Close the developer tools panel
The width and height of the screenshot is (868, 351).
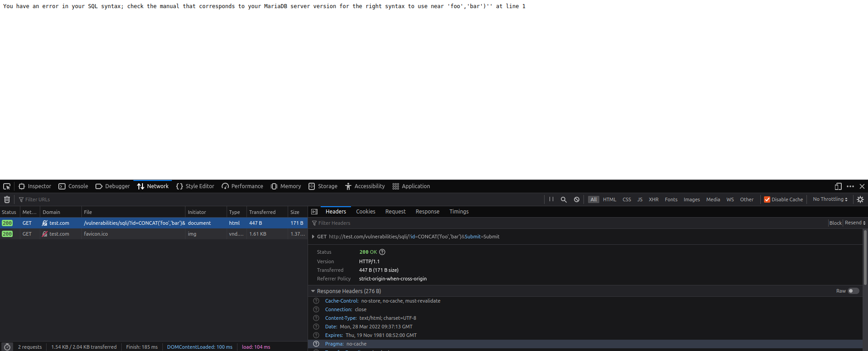[x=862, y=186]
